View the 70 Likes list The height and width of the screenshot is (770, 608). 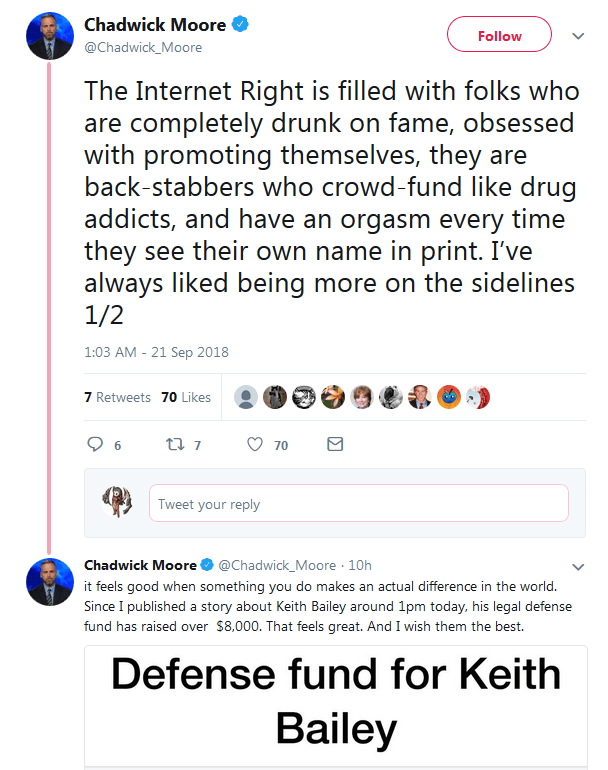pyautogui.click(x=186, y=397)
